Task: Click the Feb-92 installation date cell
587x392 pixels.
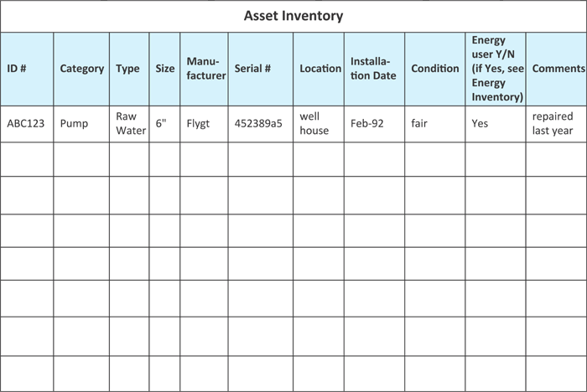Action: 374,124
